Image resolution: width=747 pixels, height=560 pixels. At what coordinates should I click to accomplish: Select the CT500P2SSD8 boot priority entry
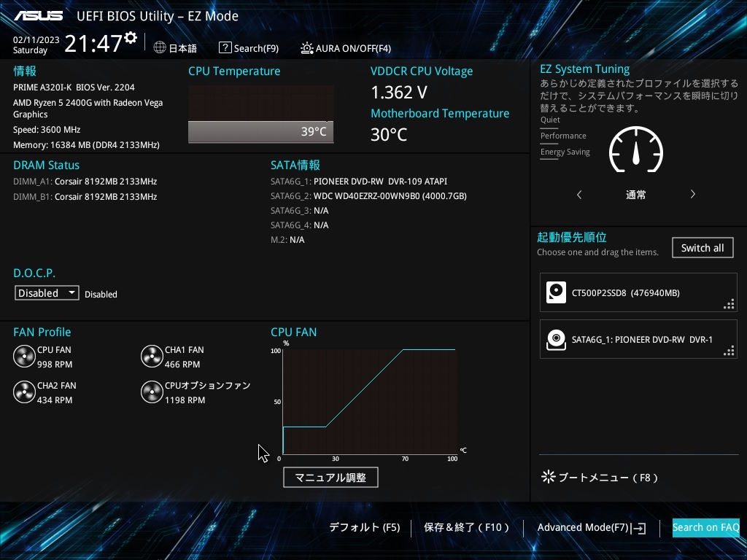(638, 292)
